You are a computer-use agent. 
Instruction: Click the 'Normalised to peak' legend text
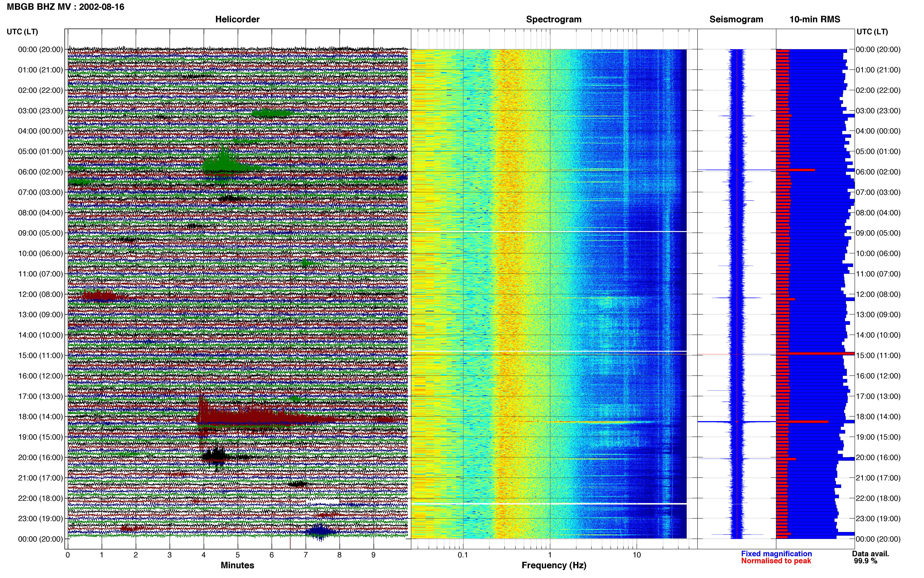click(x=776, y=561)
